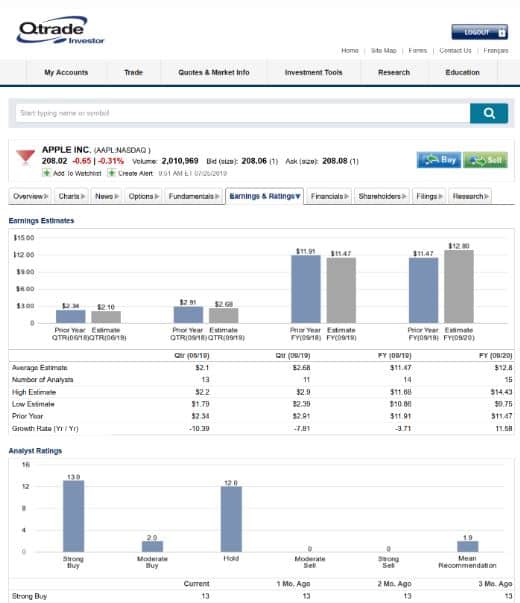The width and height of the screenshot is (520, 603).
Task: Open the My Accounts menu
Action: pos(66,72)
